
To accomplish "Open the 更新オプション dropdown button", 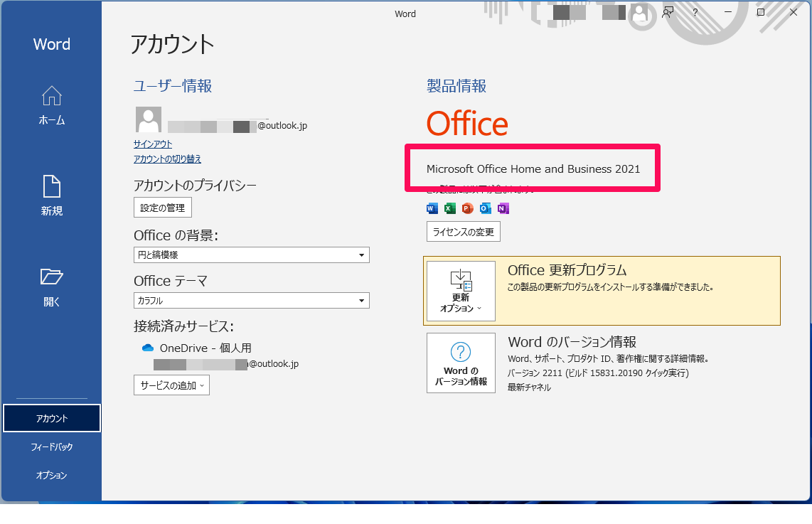I will pos(461,291).
